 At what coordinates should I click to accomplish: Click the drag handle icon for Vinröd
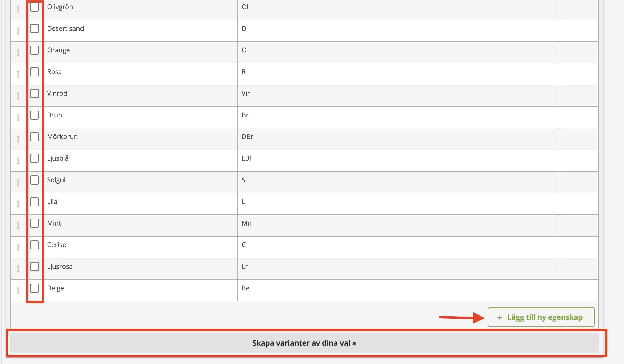coord(18,96)
